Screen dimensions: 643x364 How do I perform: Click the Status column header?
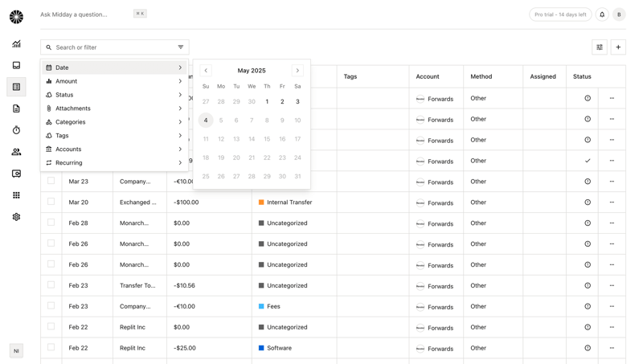pyautogui.click(x=582, y=76)
